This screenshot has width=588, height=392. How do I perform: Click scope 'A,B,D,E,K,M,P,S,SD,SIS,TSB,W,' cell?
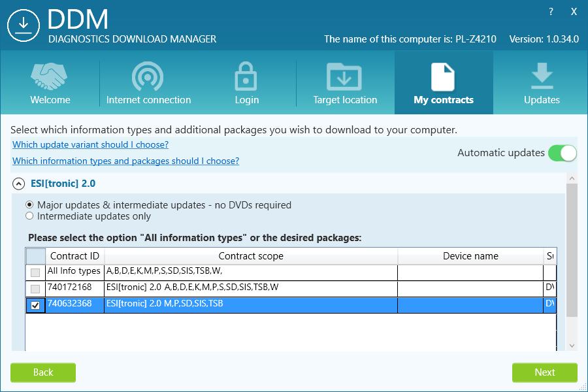point(251,272)
